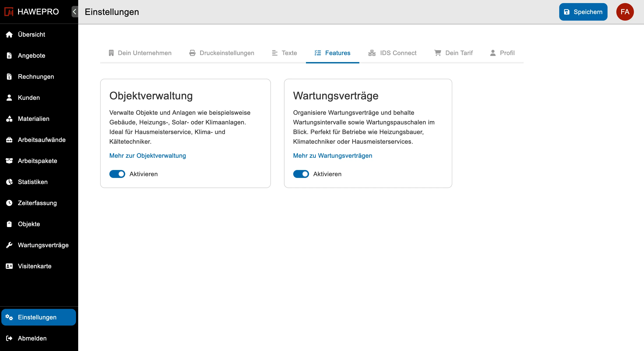Screen dimensions: 644x351
Task: Open the Dein Unternehmen tab
Action: (x=140, y=53)
